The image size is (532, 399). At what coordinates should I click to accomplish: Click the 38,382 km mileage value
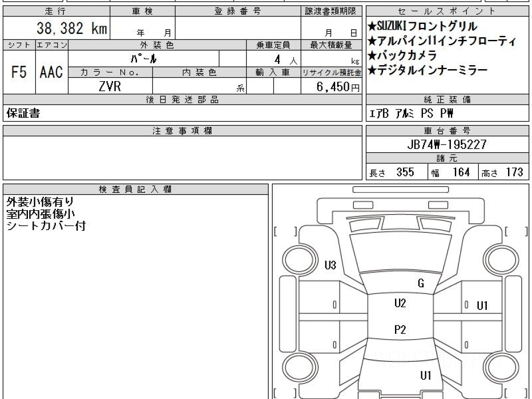click(71, 29)
